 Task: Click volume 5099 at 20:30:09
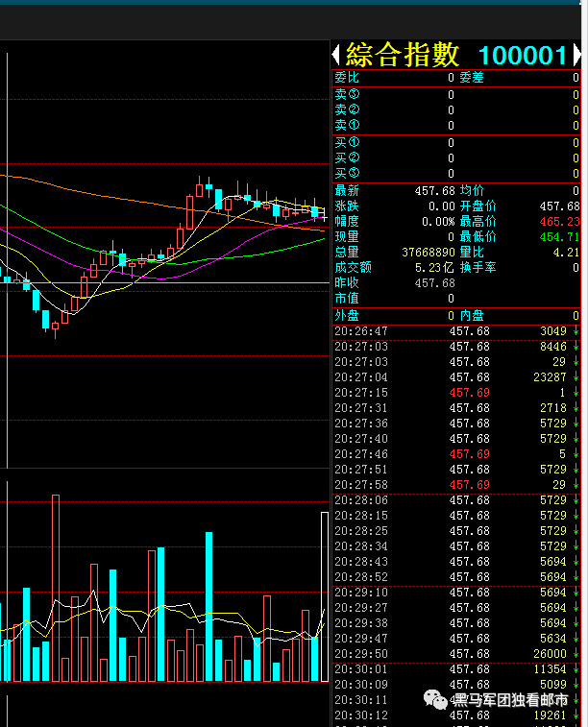[x=553, y=685]
